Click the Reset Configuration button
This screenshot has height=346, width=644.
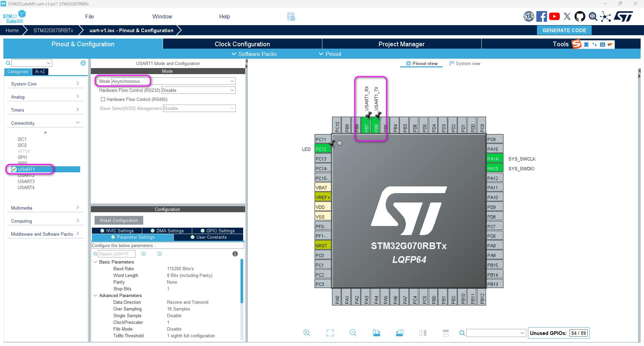(119, 220)
